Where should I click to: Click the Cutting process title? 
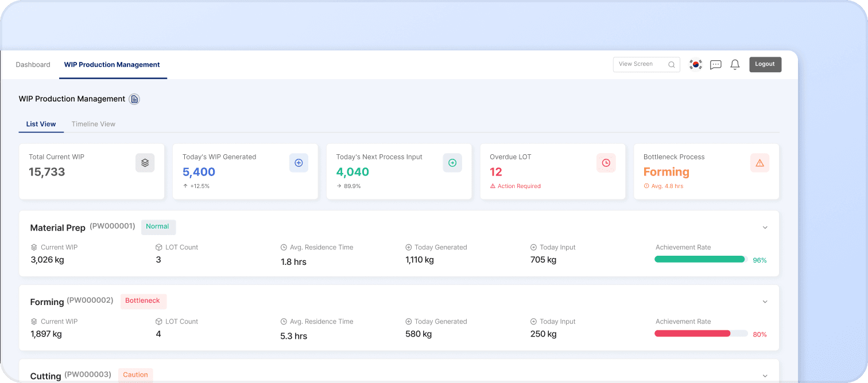click(45, 376)
